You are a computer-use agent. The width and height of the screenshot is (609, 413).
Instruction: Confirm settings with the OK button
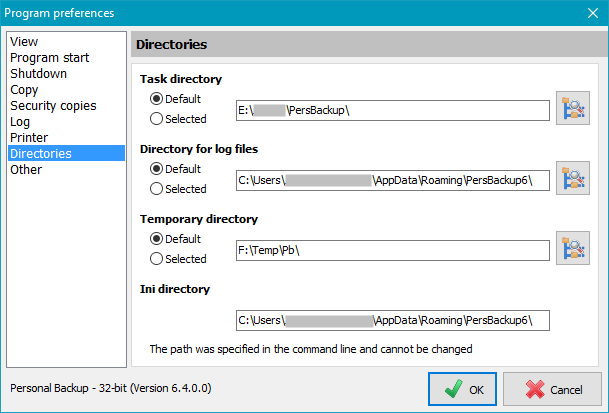[462, 389]
